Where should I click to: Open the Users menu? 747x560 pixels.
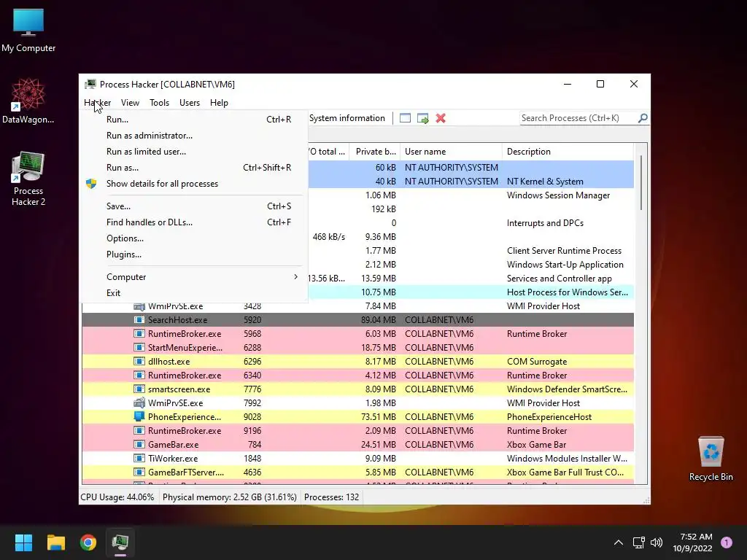pos(190,102)
